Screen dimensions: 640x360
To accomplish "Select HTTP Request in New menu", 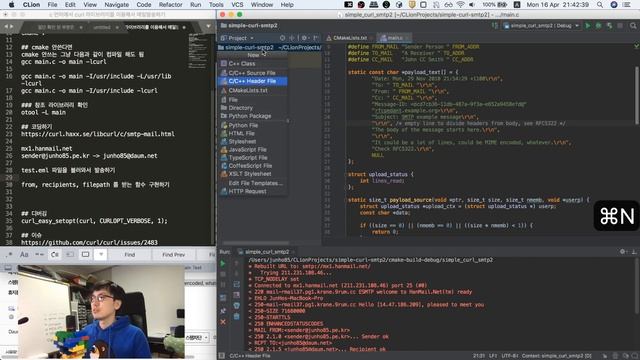I will (253, 191).
